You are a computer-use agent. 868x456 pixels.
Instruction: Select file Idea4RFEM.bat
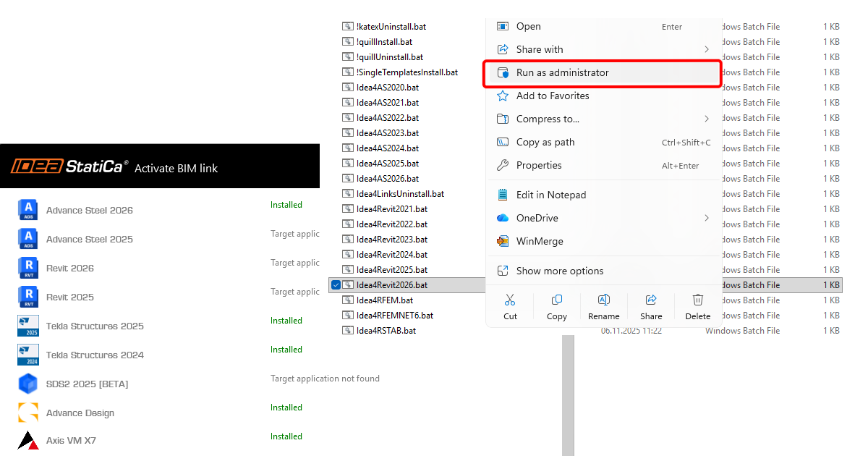click(385, 300)
